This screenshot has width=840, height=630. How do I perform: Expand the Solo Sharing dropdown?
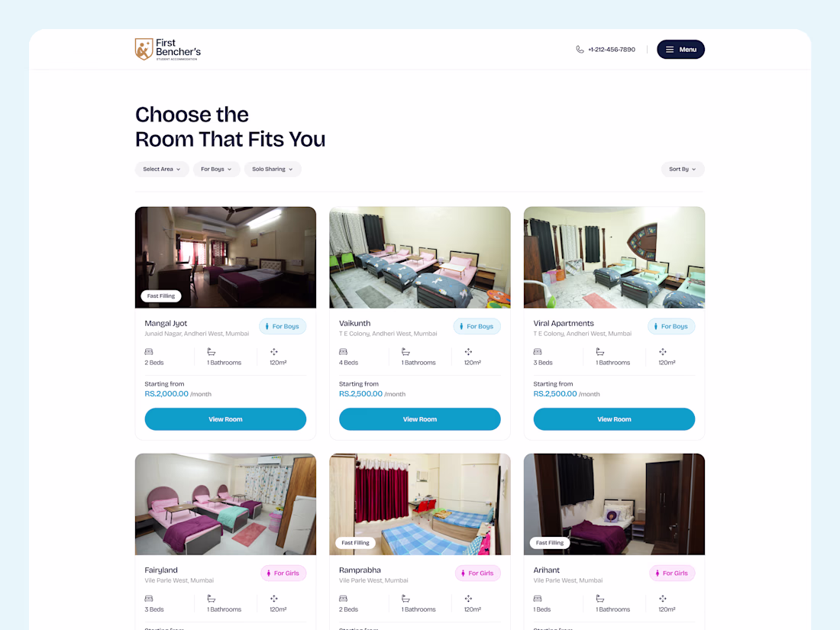click(x=273, y=170)
